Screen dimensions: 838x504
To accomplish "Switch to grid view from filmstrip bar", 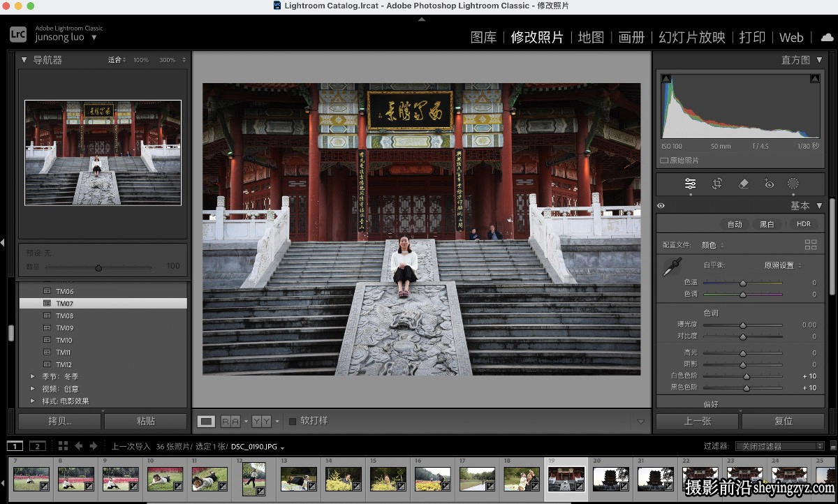I will [x=63, y=445].
